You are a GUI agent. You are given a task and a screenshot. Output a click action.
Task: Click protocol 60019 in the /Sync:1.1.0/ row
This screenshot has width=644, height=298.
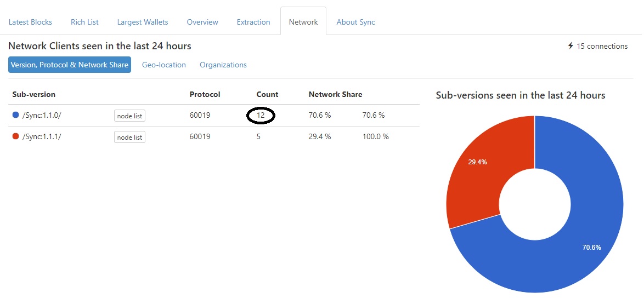click(x=200, y=116)
